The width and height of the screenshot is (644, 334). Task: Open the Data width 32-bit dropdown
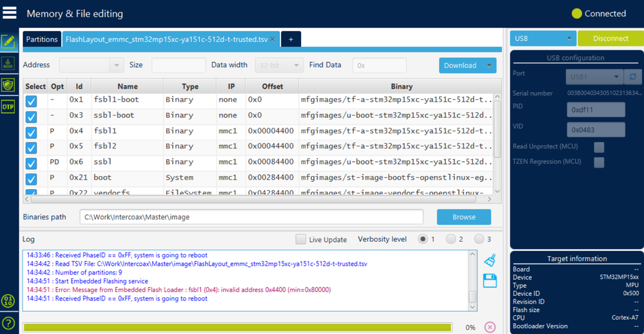pos(279,65)
